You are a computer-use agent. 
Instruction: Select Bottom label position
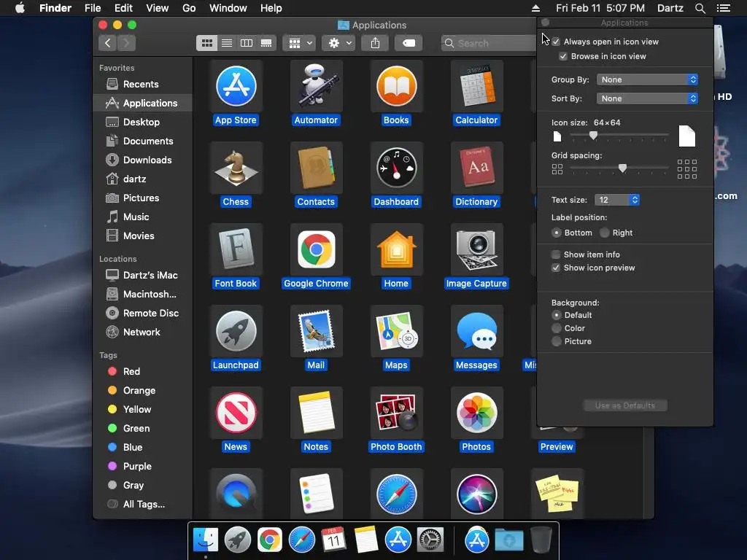[556, 233]
